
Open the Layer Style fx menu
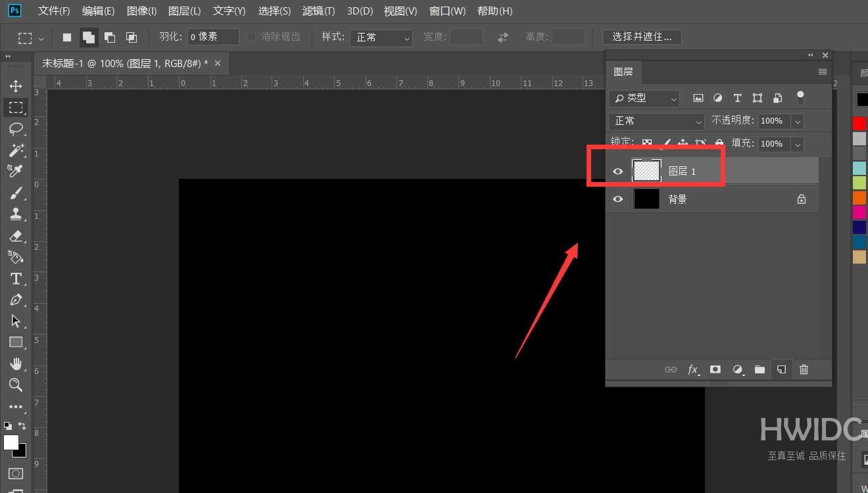(x=693, y=370)
